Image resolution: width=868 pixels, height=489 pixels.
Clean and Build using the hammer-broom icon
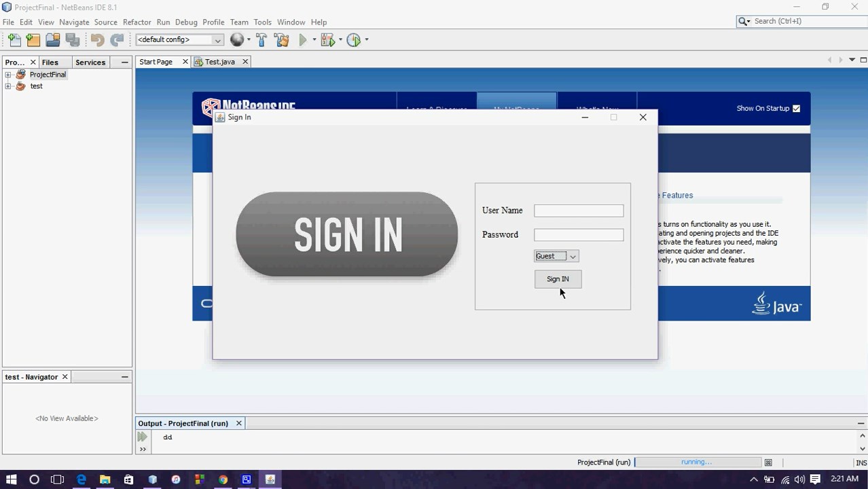[281, 40]
